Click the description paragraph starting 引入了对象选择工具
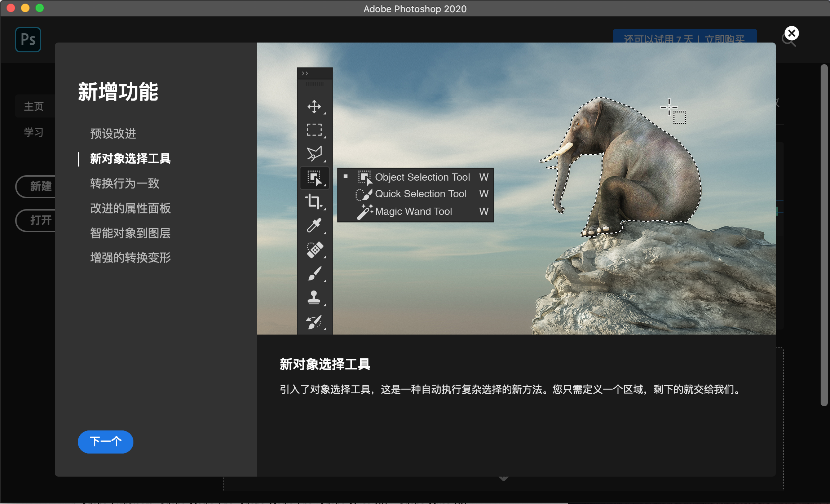The height and width of the screenshot is (504, 830). coord(510,389)
